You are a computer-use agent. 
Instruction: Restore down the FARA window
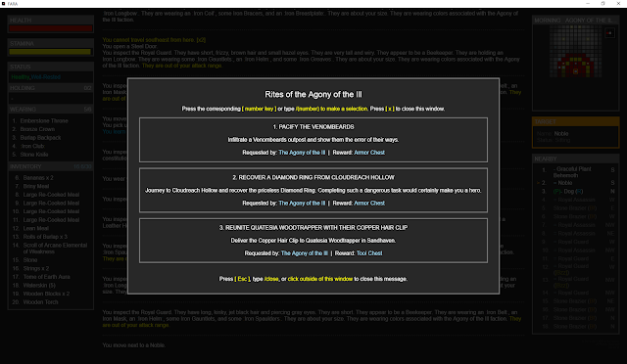603,4
